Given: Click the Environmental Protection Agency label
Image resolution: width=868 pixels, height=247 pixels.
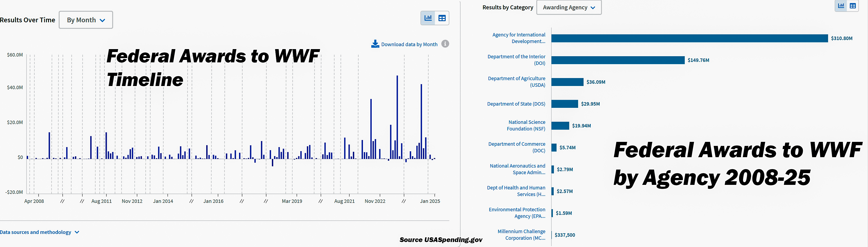Looking at the screenshot, I should pyautogui.click(x=517, y=213).
